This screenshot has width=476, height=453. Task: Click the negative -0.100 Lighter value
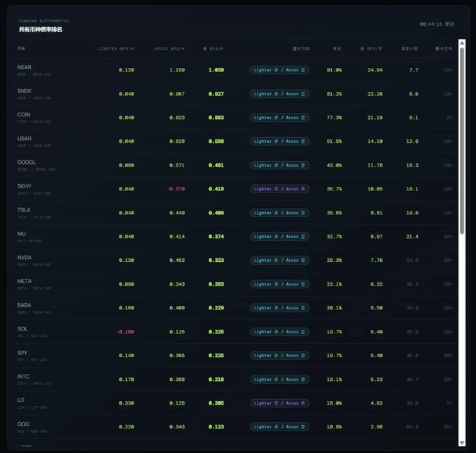point(125,332)
